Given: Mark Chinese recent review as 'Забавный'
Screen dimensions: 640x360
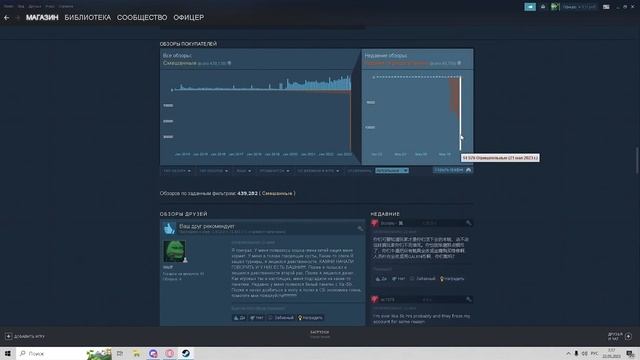Looking at the screenshot, I should (x=422, y=279).
